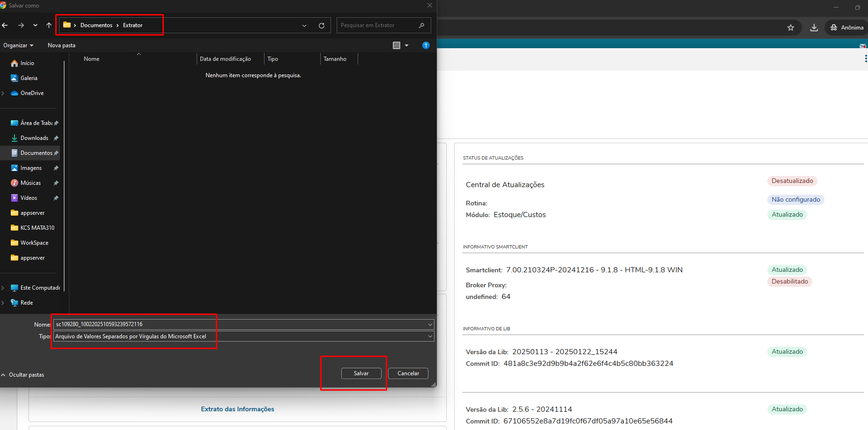Open Imagens quick access folder
The width and height of the screenshot is (868, 430).
click(31, 168)
